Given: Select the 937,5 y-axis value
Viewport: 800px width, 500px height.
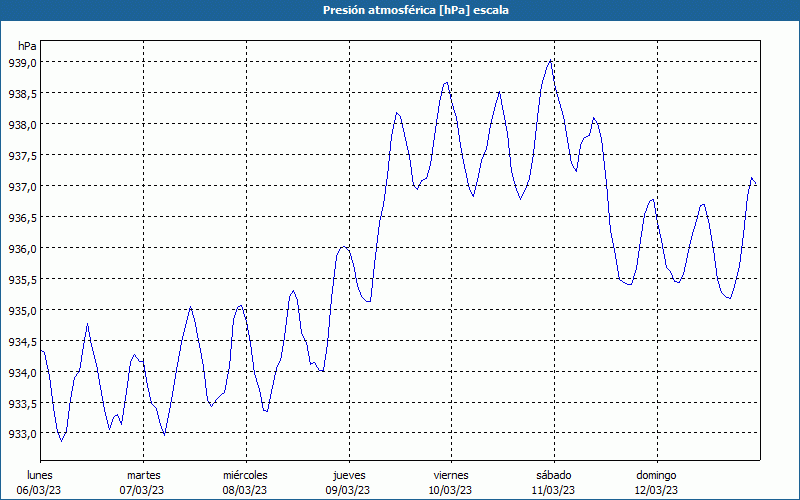Looking at the screenshot, I should (22, 155).
